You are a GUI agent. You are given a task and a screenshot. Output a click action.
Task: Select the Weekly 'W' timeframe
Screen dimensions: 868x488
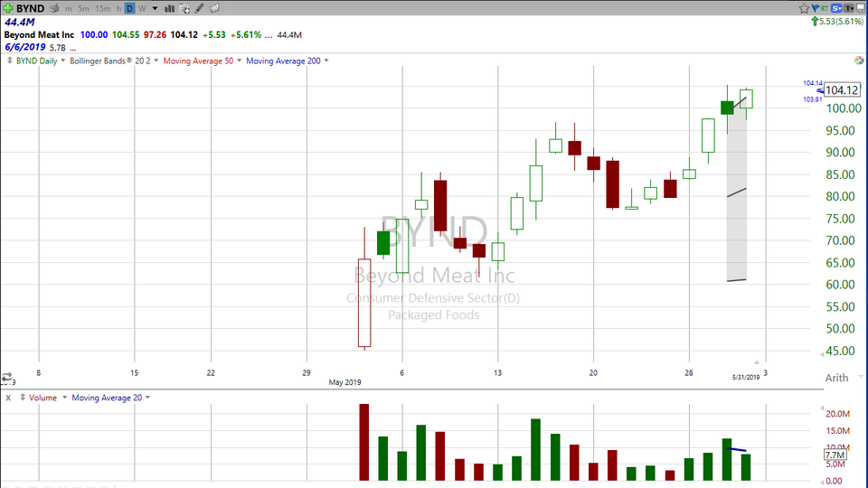click(142, 9)
